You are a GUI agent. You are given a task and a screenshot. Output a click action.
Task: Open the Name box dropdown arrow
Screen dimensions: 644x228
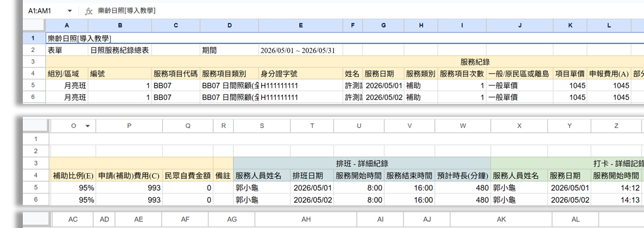tap(70, 11)
